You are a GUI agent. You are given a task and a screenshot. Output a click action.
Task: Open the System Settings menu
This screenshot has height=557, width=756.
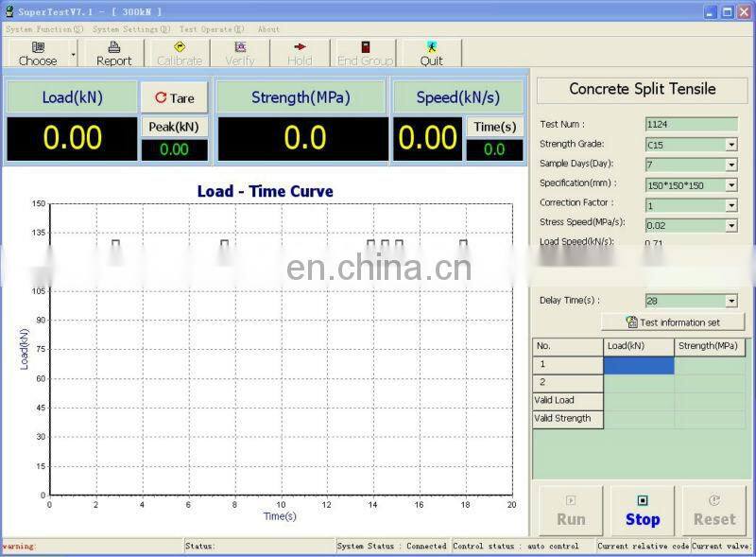(124, 29)
